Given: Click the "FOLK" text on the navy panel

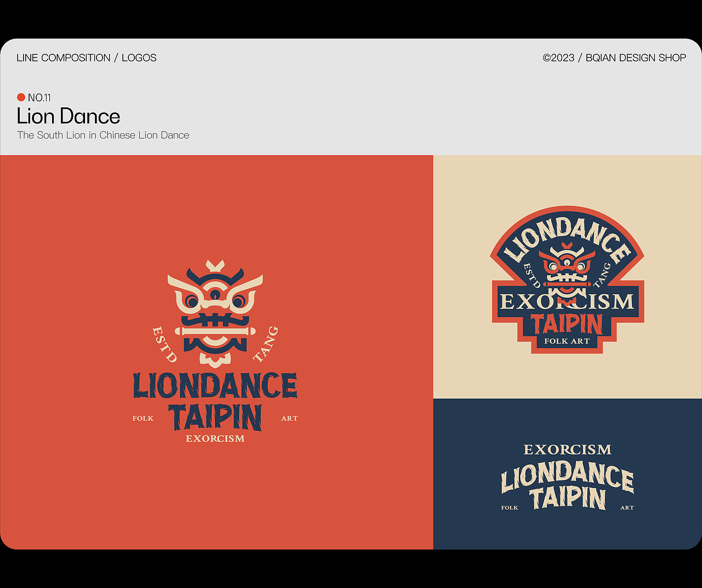Looking at the screenshot, I should click(509, 507).
